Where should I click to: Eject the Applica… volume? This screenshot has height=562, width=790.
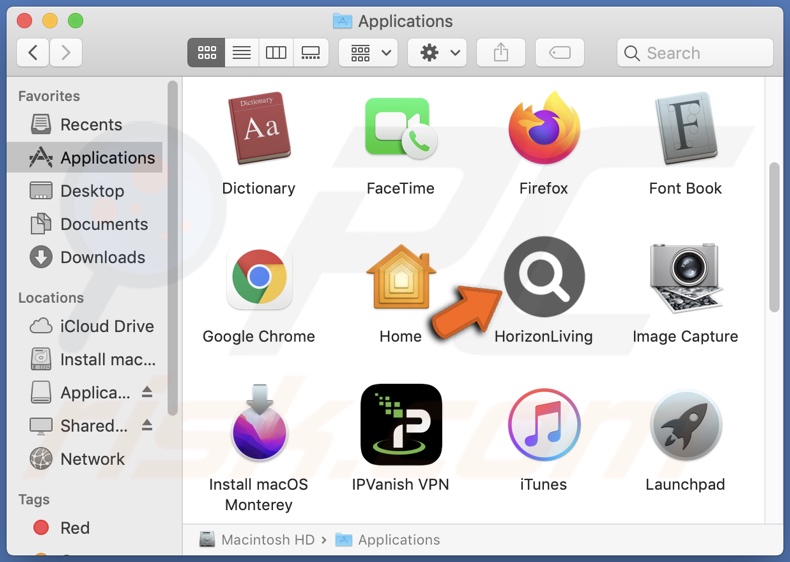point(147,392)
